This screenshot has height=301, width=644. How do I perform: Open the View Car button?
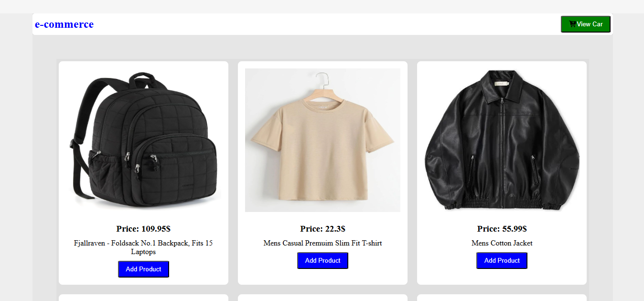click(x=586, y=24)
